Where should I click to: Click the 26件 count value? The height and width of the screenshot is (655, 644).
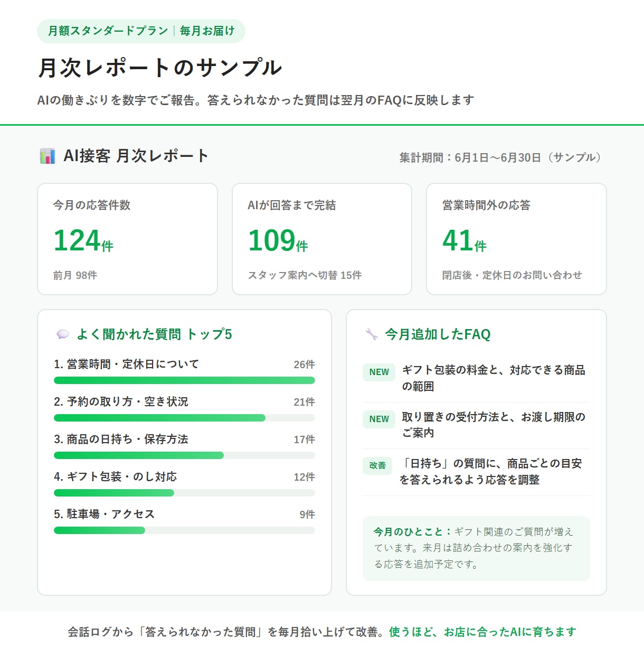coord(305,364)
